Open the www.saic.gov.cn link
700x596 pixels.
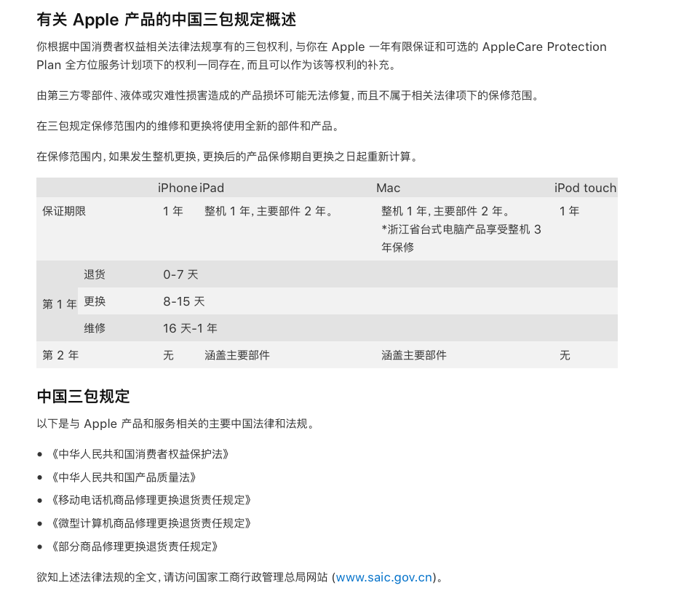[384, 577]
